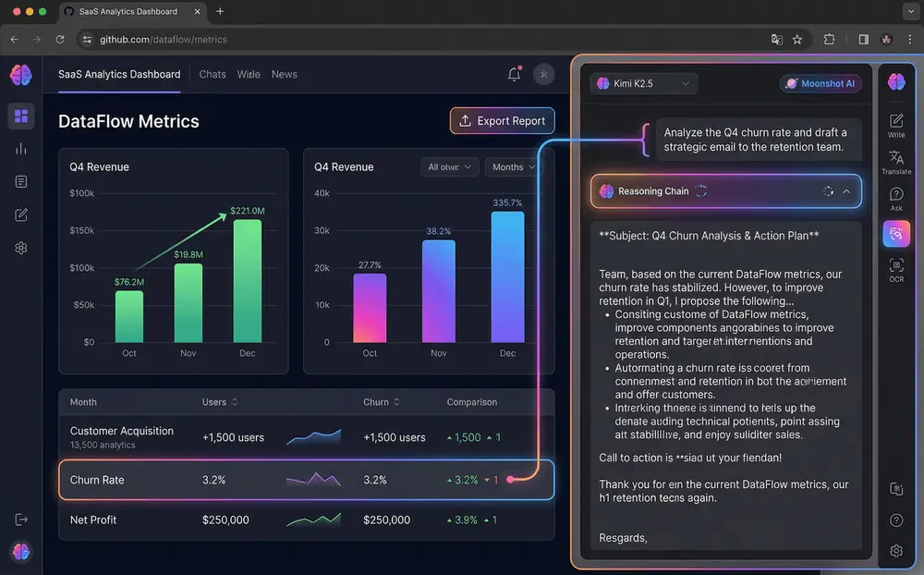Click the copy icon above help in assistant sidebar

click(x=896, y=489)
